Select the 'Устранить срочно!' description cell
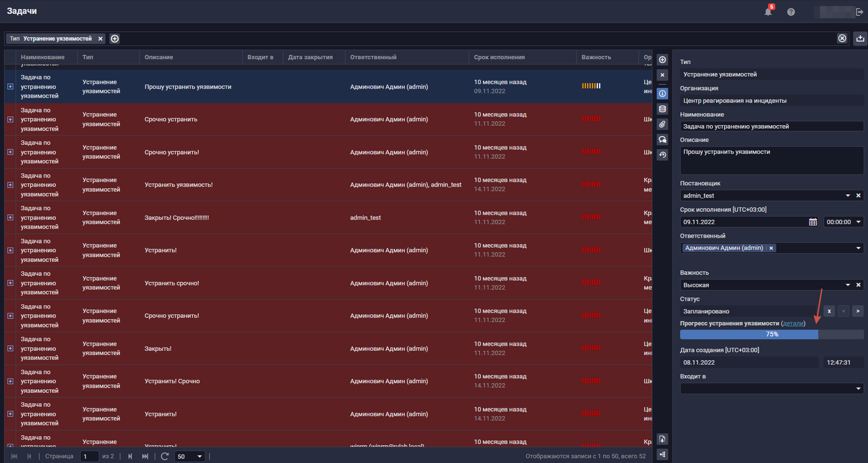This screenshot has width=868, height=463. click(191, 283)
